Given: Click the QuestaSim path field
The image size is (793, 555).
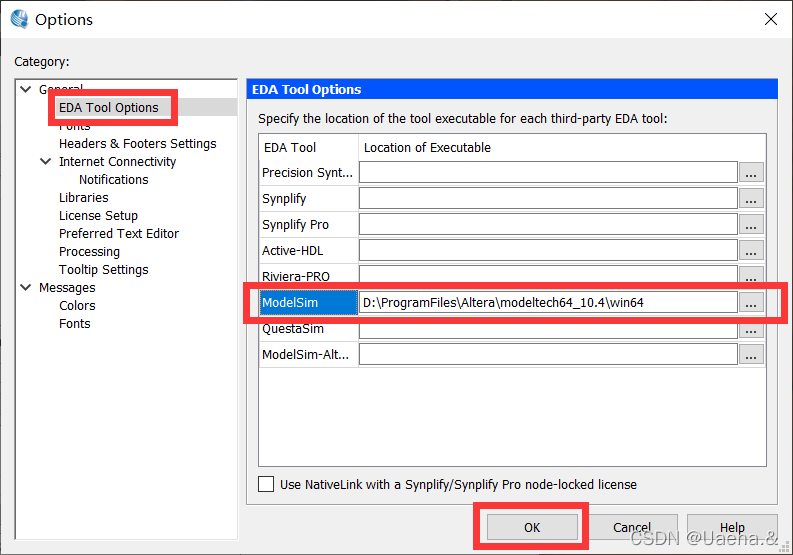Looking at the screenshot, I should (x=548, y=330).
